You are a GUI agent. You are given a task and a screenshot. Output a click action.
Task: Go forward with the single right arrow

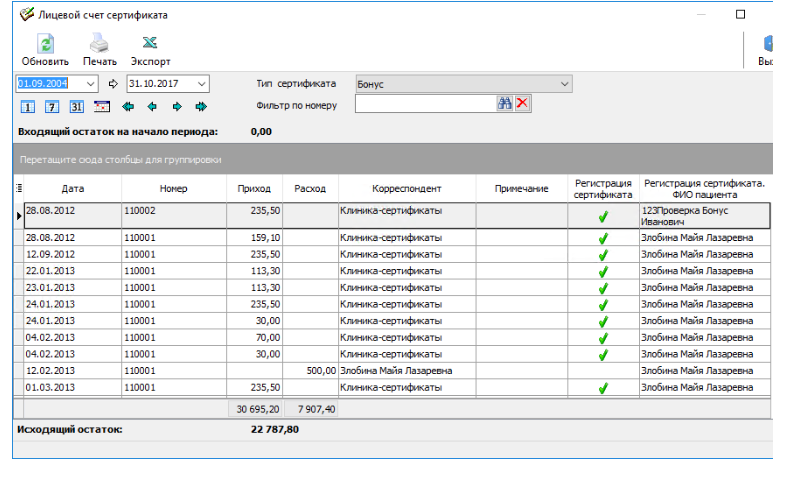(177, 106)
